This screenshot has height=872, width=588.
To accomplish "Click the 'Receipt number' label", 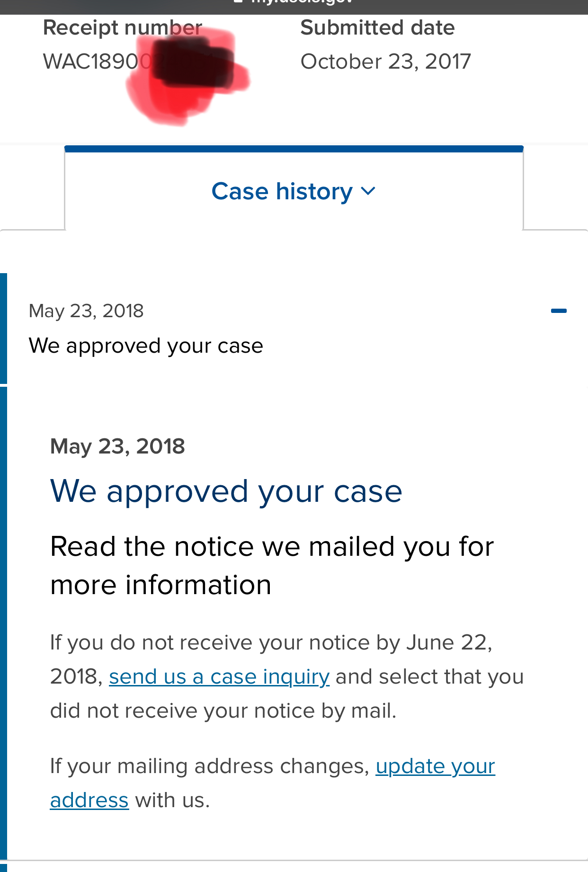I will pos(122,27).
